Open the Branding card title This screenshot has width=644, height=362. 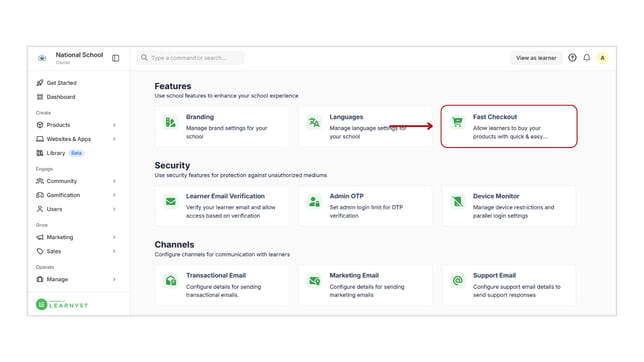200,117
